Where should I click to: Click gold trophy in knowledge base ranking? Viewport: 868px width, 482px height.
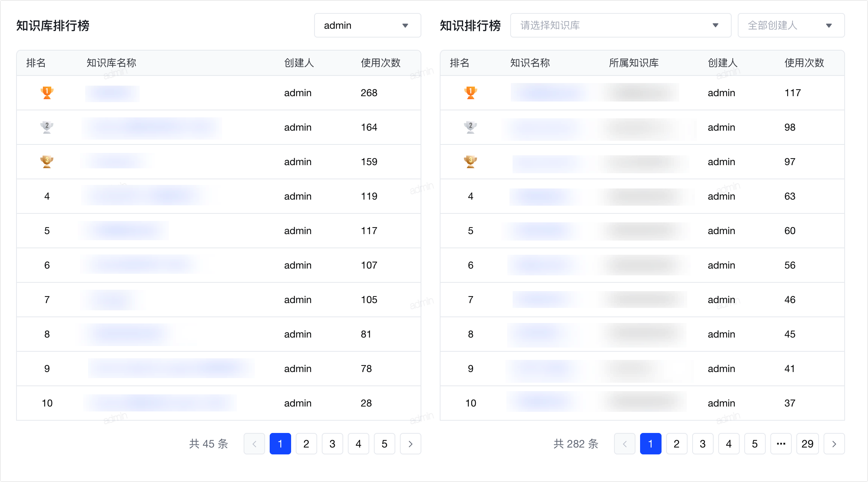click(47, 93)
